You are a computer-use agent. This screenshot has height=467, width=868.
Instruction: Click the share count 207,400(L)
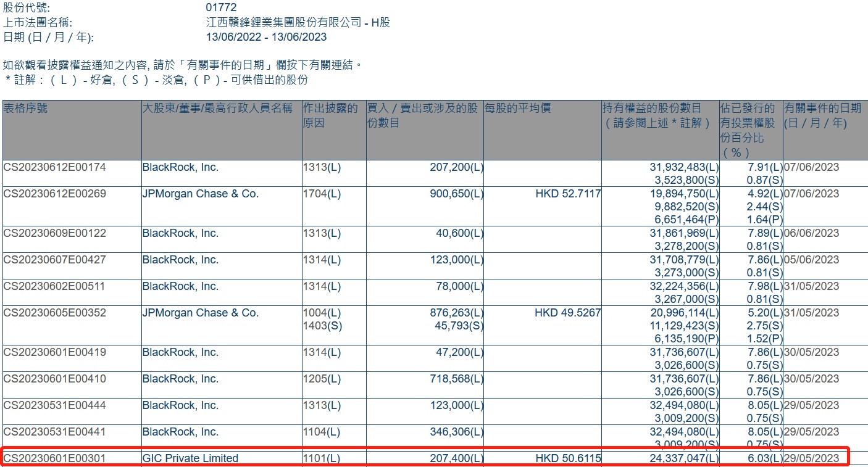[456, 458]
